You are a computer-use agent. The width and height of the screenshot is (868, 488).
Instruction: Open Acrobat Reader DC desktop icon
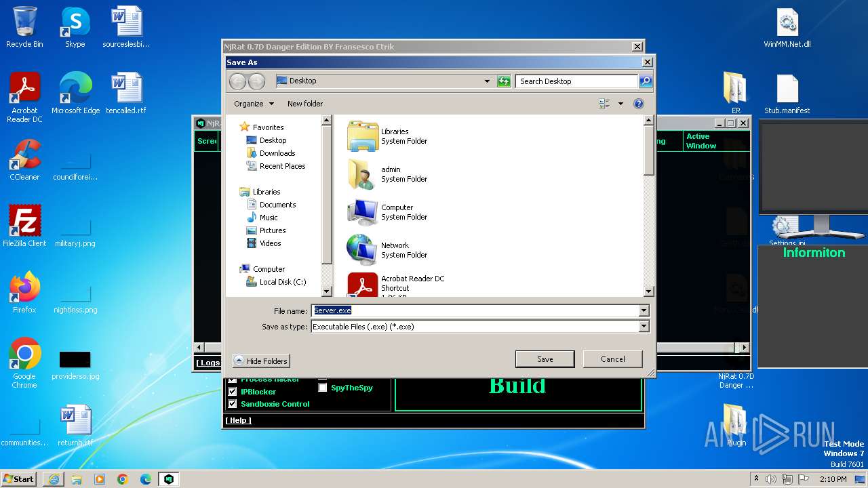pos(24,98)
